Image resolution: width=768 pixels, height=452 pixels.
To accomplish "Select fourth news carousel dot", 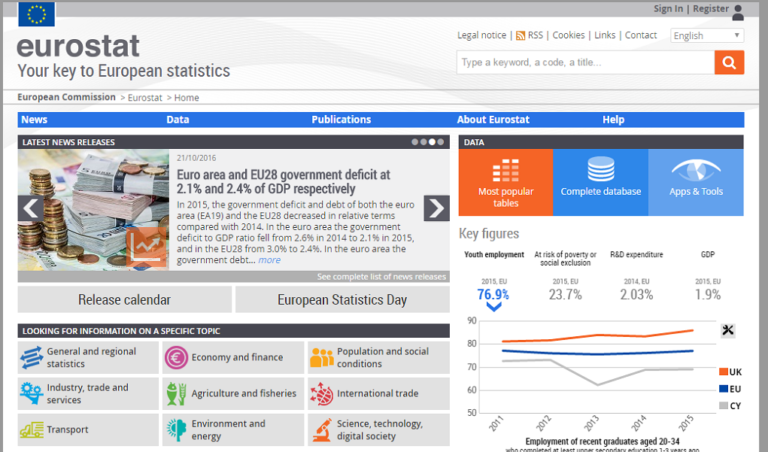I will point(440,142).
